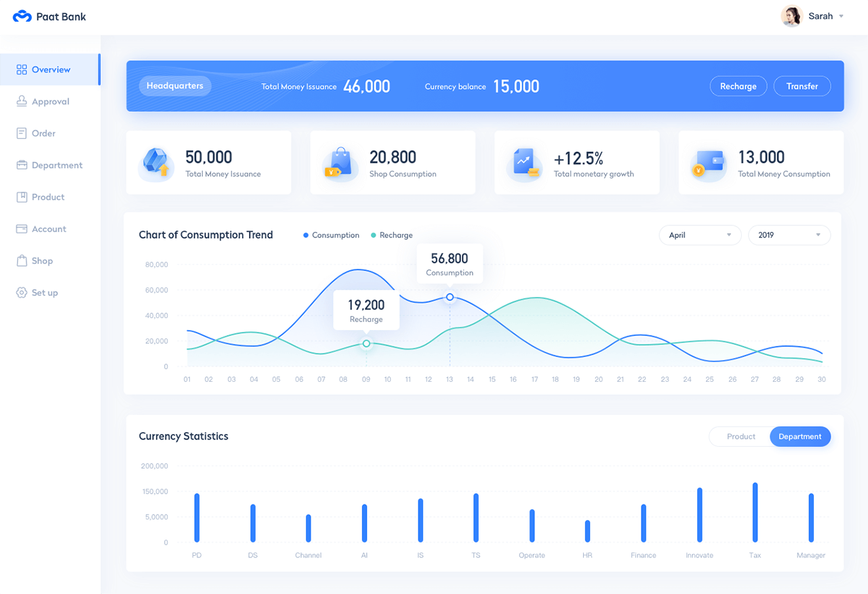Click the 13,000 Total Money Consumption value

tap(762, 157)
